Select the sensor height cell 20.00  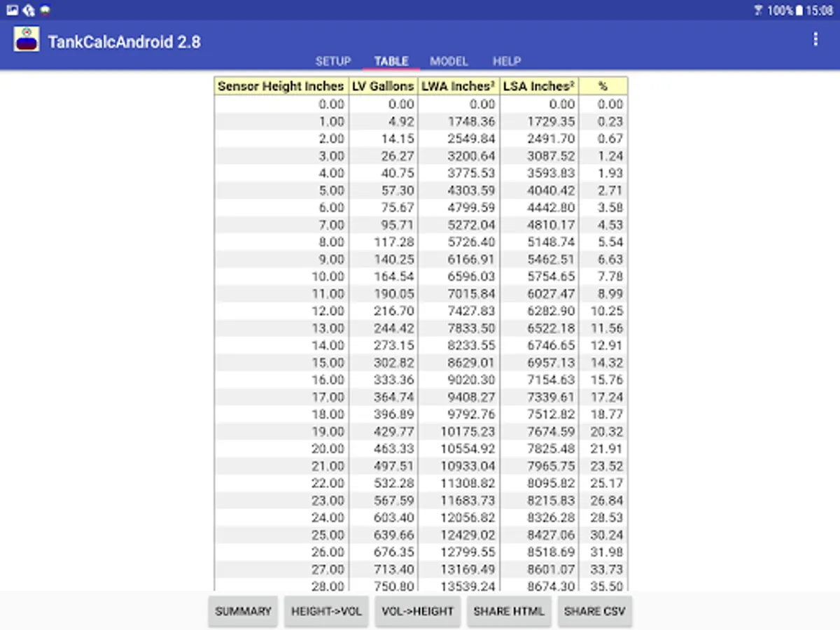329,449
